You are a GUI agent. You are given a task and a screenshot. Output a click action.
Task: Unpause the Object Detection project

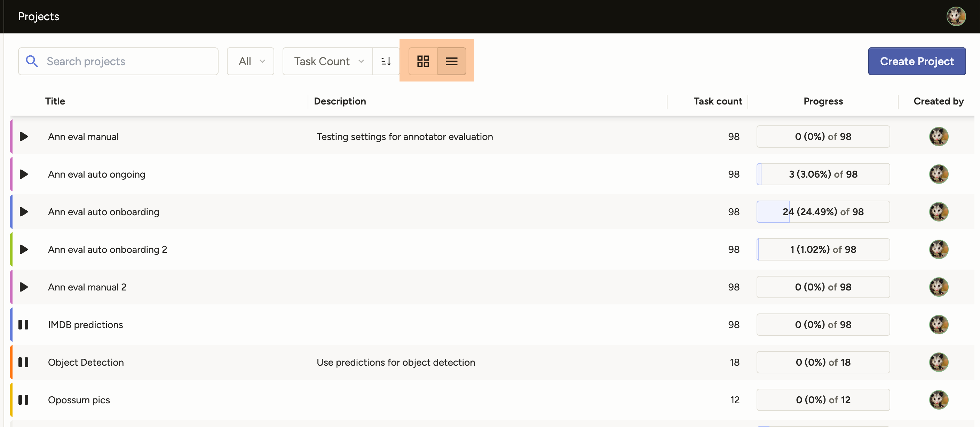(x=24, y=362)
